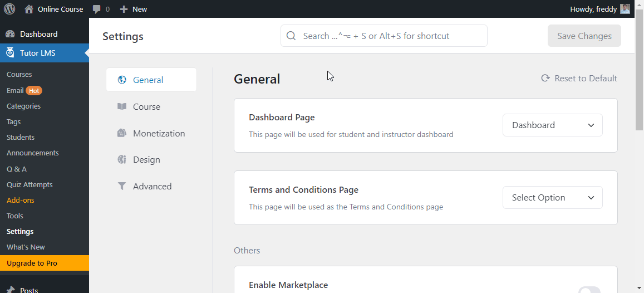Open the Dashboard sidebar menu
Screen dimensions: 644x293
point(45,34)
